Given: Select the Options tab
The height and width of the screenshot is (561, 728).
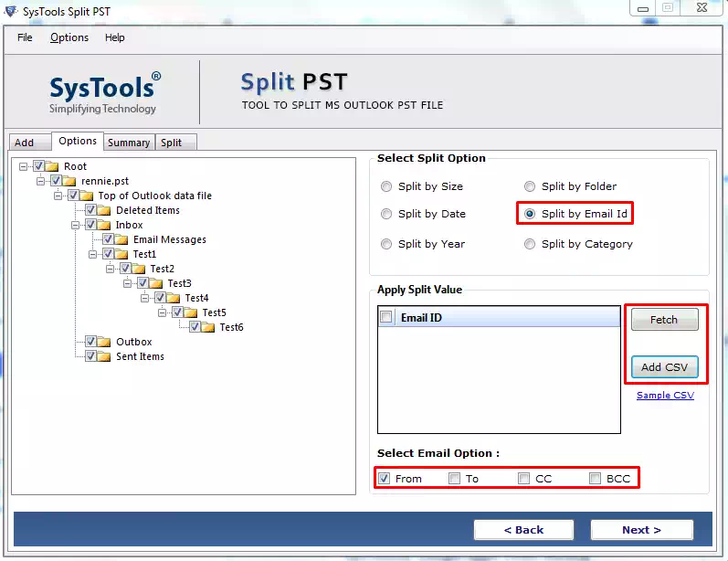Looking at the screenshot, I should pos(77,141).
